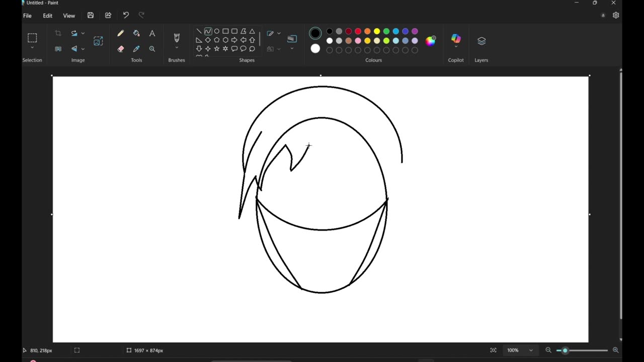The image size is (644, 362).
Task: Open the Edit menu
Action: 48,16
